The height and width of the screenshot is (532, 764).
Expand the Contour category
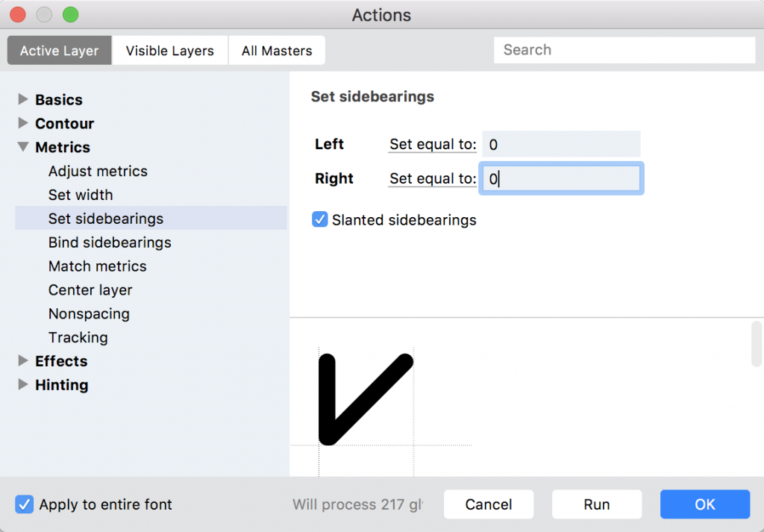coord(23,123)
